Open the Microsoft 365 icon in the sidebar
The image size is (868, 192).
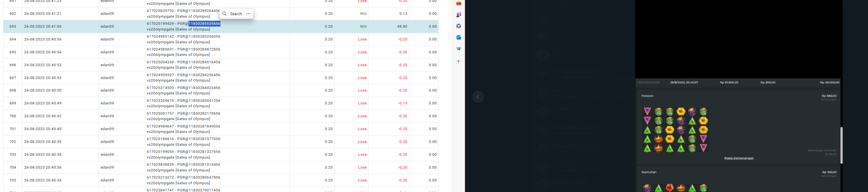(459, 26)
